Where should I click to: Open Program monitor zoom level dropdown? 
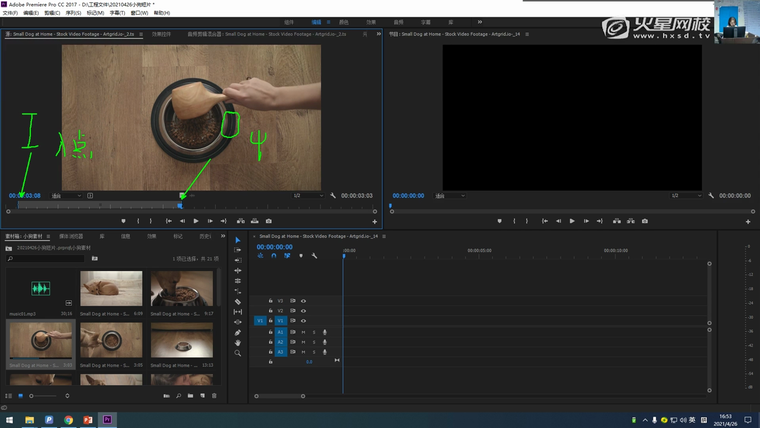450,196
